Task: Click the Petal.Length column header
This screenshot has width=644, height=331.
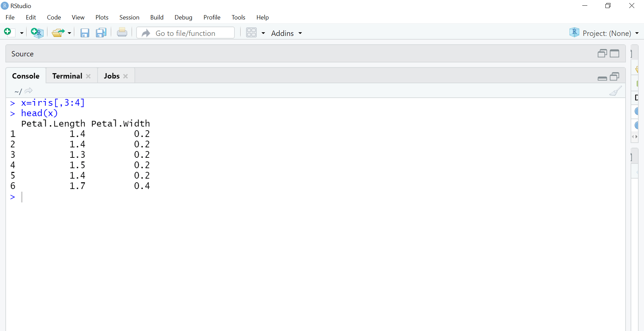Action: coord(53,124)
